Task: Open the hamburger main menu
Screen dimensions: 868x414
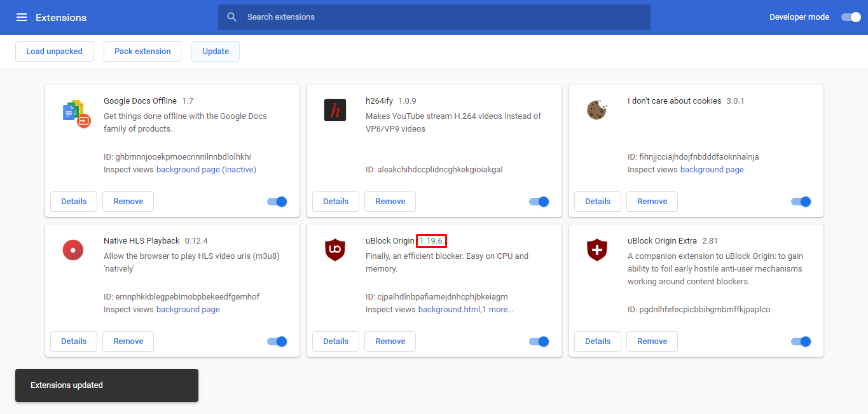Action: click(x=22, y=17)
